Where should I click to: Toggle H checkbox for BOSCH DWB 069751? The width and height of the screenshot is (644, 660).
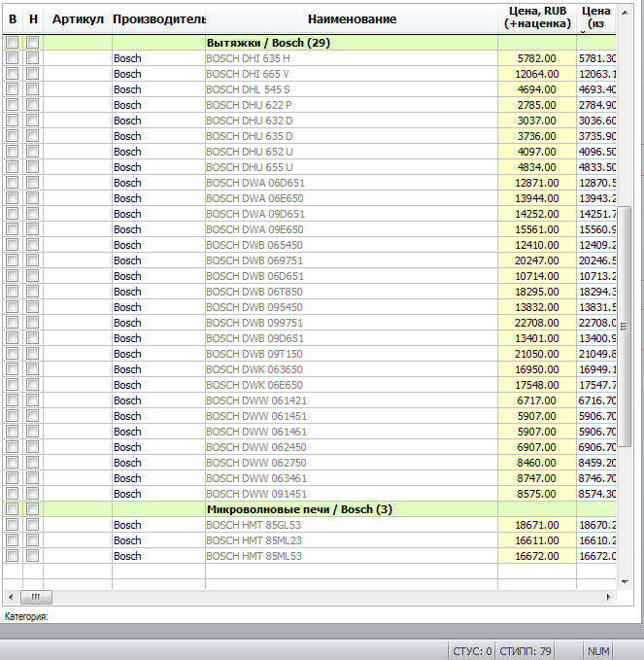pyautogui.click(x=32, y=261)
